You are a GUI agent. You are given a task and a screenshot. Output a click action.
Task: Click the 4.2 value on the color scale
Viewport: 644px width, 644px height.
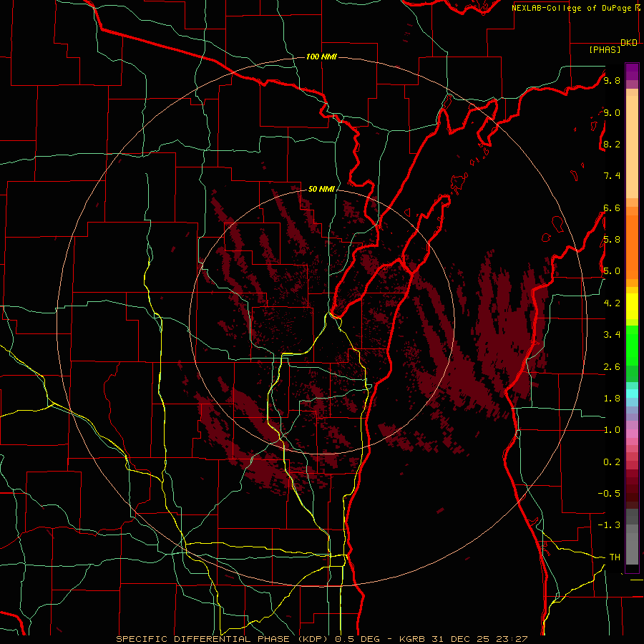pos(612,303)
